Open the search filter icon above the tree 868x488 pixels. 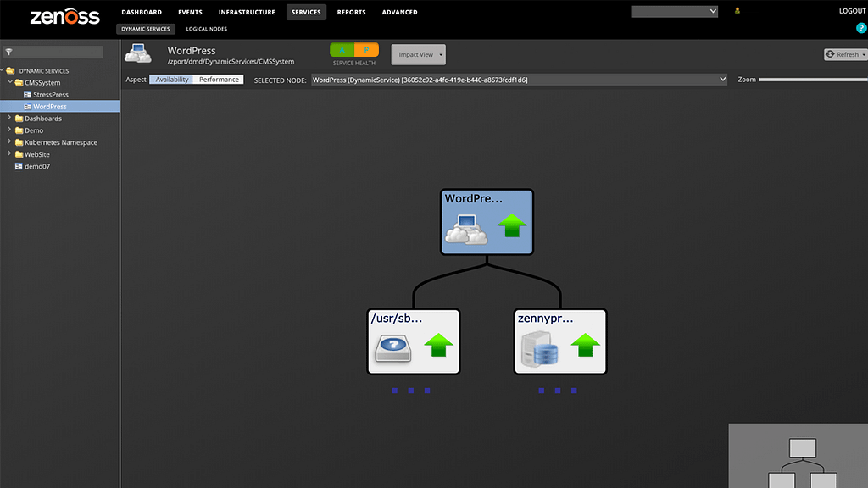(x=9, y=51)
